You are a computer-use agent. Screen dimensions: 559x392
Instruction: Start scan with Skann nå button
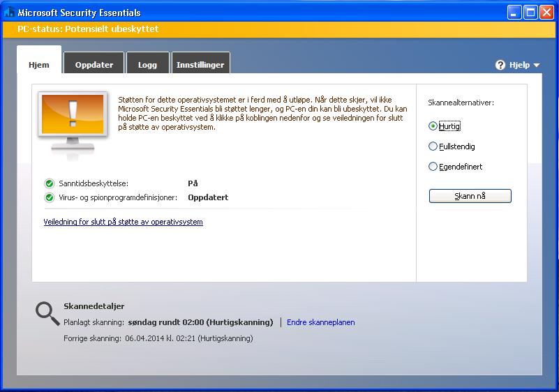coord(470,196)
